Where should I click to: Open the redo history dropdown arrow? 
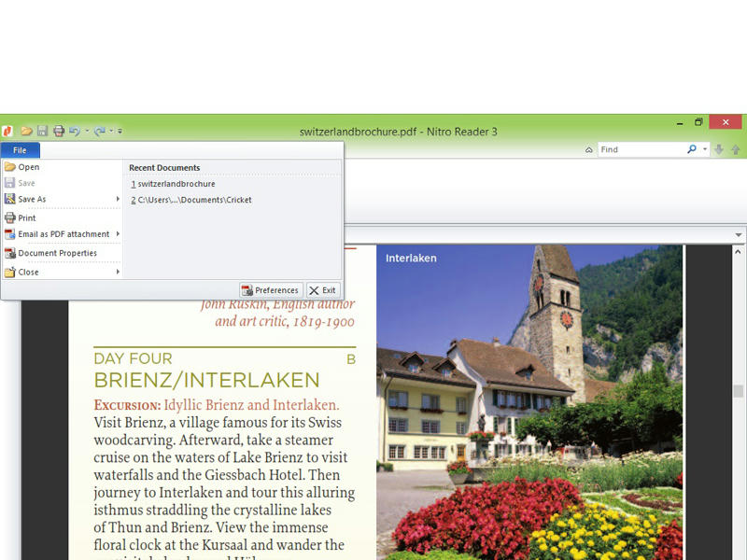[x=111, y=131]
